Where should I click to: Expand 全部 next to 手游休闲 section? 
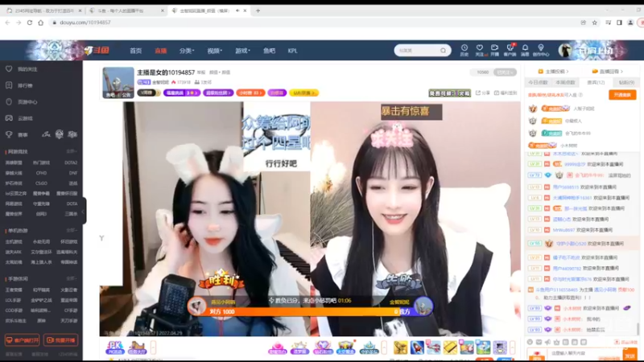point(72,278)
